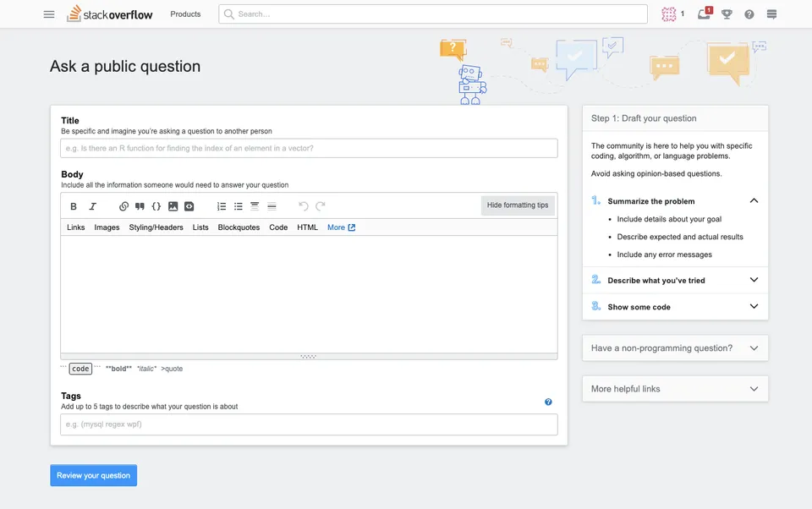812x509 pixels.
Task: Insert a blockquote via quote icon
Action: pyautogui.click(x=140, y=206)
